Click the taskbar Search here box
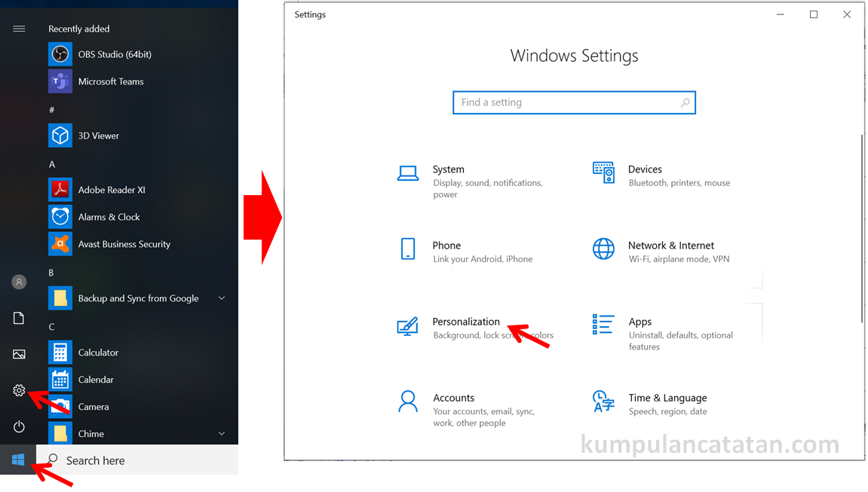Viewport: 868px width, 492px height. [137, 460]
